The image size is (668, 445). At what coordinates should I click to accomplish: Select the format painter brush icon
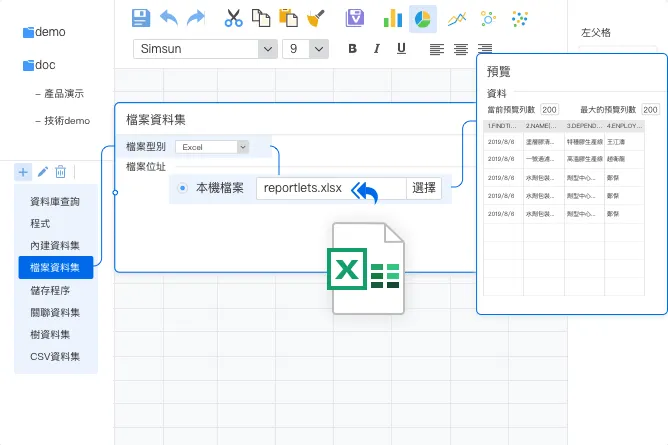click(316, 18)
